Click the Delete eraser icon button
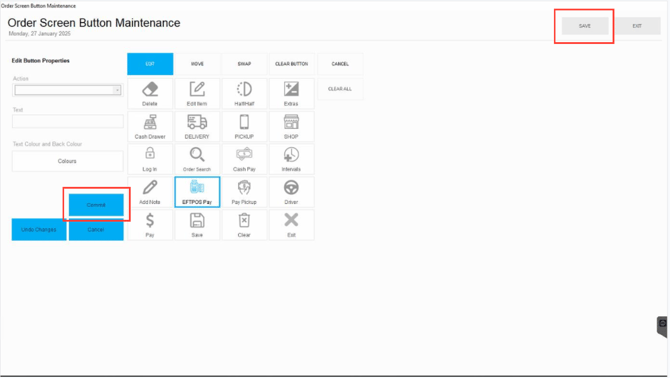Image resolution: width=670 pixels, height=378 pixels. coord(150,94)
